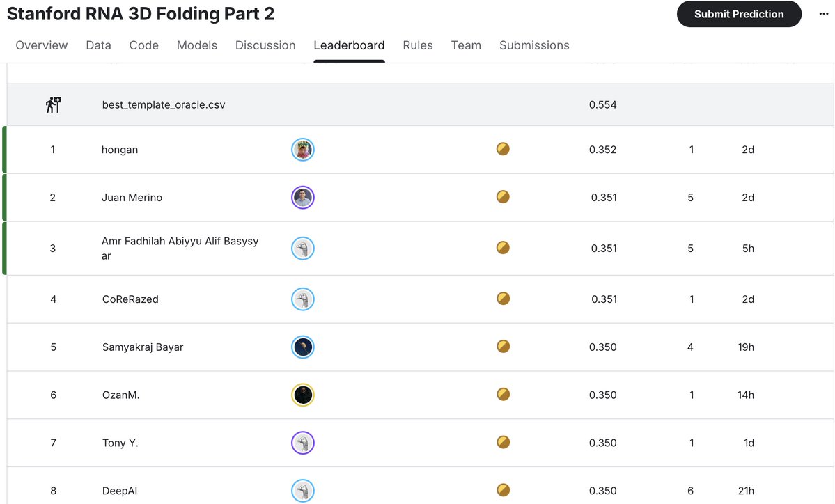Screen dimensions: 835x504
Task: Open team name Tony Y.
Action: point(120,443)
